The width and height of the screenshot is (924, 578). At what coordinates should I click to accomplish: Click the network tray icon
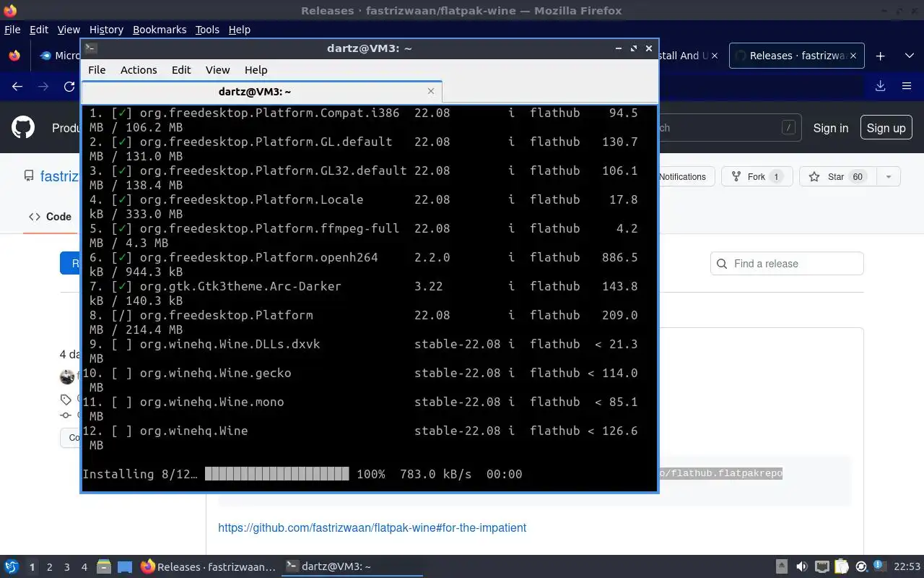821,566
